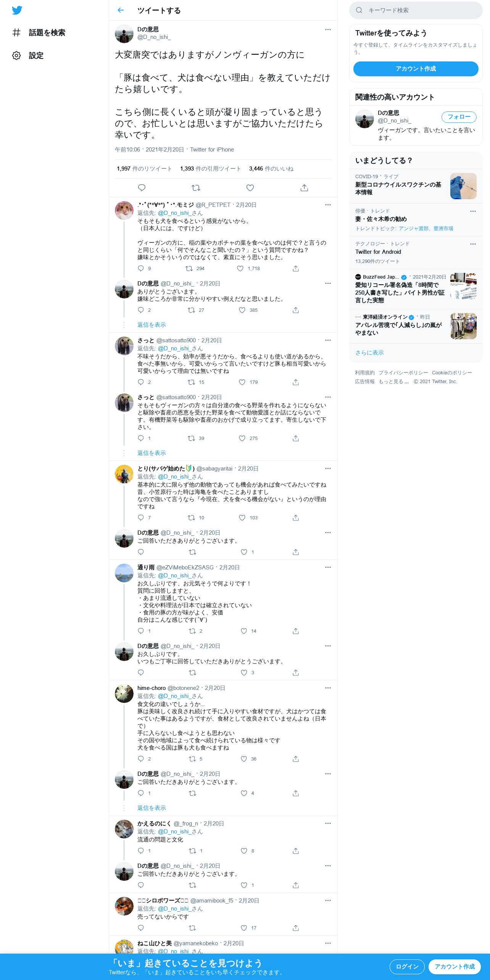The width and height of the screenshot is (490, 980).
Task: Focus the キーワード検索 search field
Action: [x=416, y=10]
